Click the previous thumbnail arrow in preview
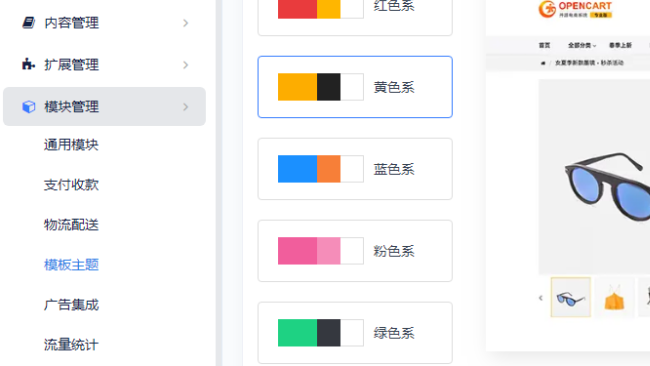The height and width of the screenshot is (366, 650). [x=541, y=298]
